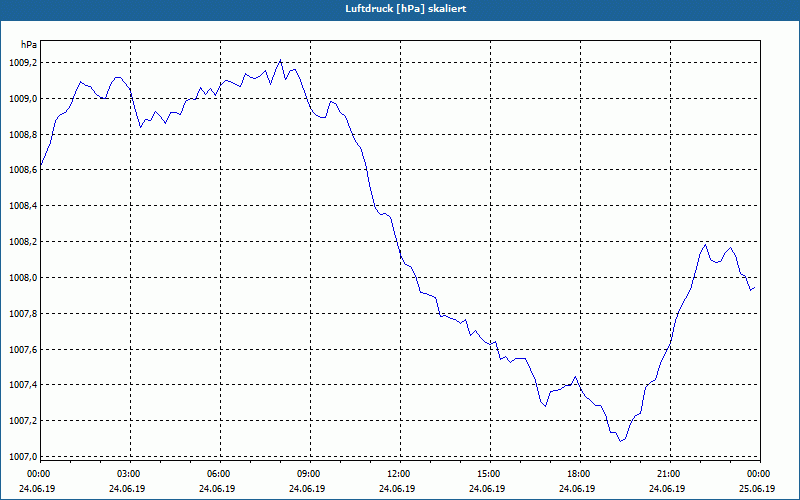
Task: Click the 00:00 time label above 25.06.19
Action: [x=759, y=474]
